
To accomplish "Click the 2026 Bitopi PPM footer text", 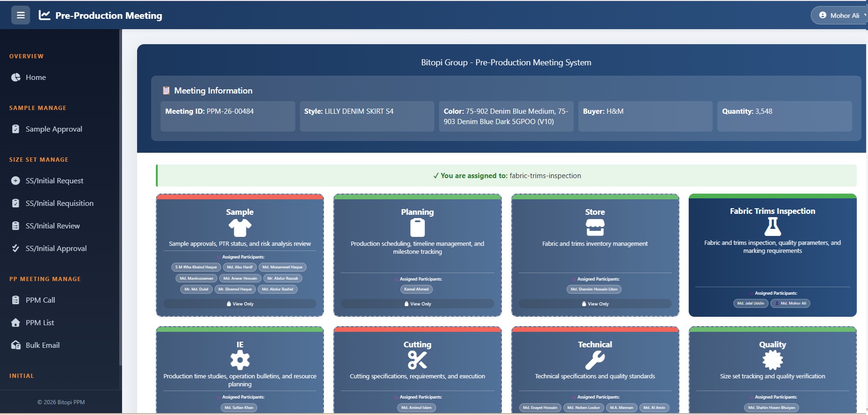I will coord(61,402).
